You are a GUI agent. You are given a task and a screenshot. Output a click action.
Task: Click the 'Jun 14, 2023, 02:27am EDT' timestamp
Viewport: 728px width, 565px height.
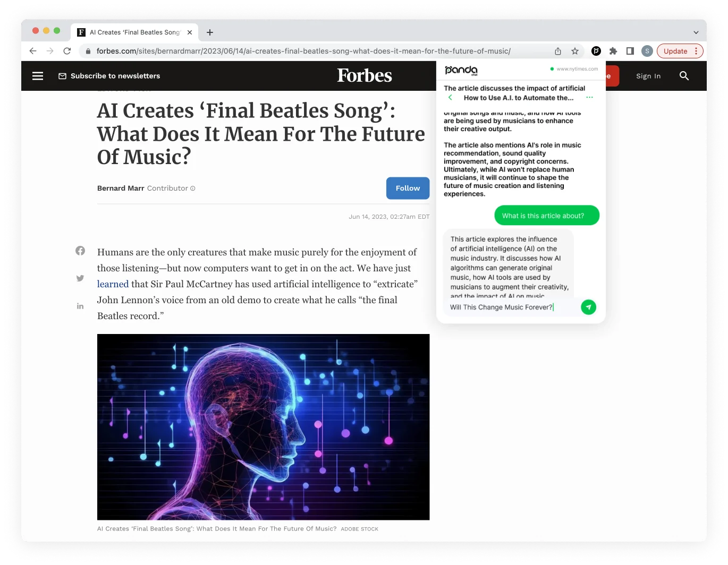pyautogui.click(x=389, y=217)
